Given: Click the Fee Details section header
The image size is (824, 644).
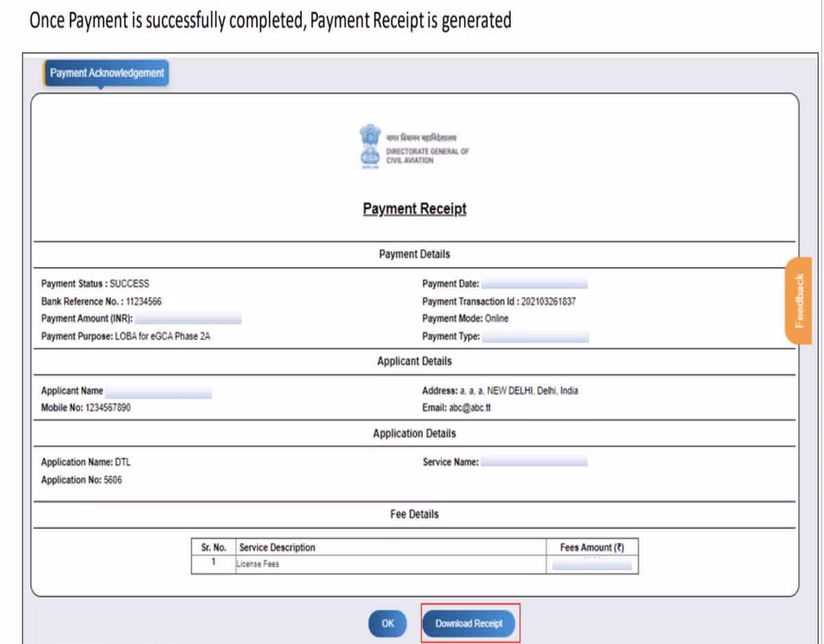Looking at the screenshot, I should pos(415,513).
